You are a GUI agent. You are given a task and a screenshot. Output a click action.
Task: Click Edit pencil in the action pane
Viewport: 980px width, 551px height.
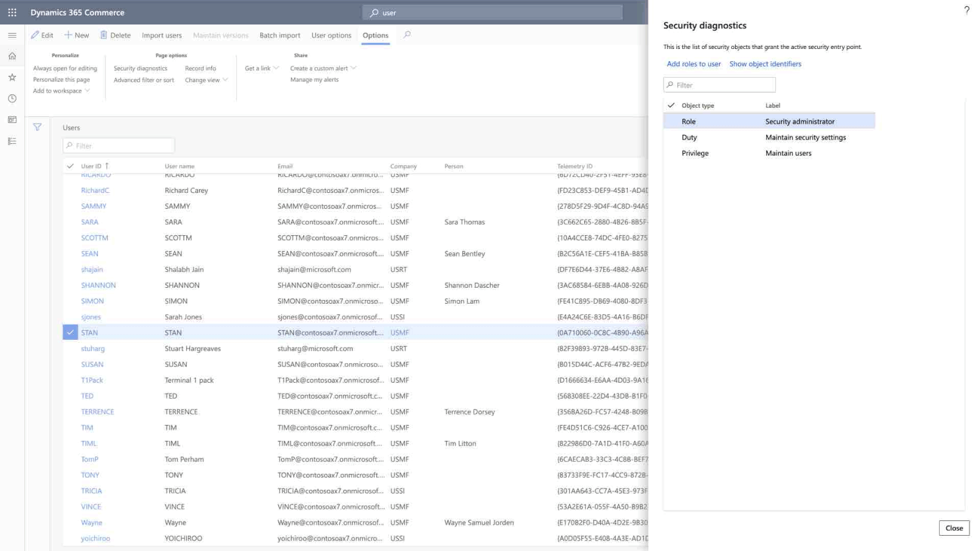click(42, 36)
